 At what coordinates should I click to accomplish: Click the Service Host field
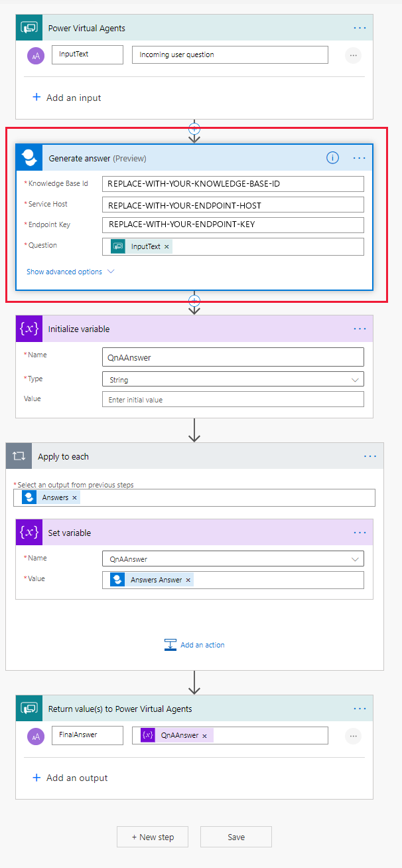233,205
